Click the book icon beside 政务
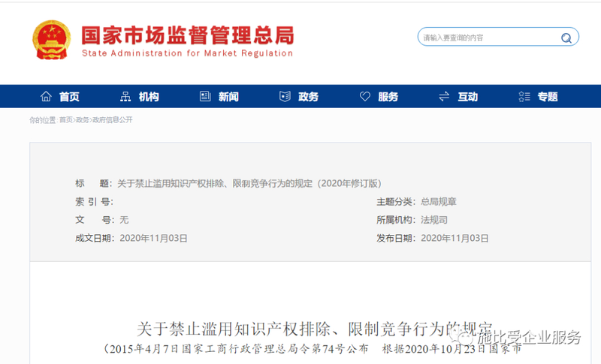 (x=285, y=97)
